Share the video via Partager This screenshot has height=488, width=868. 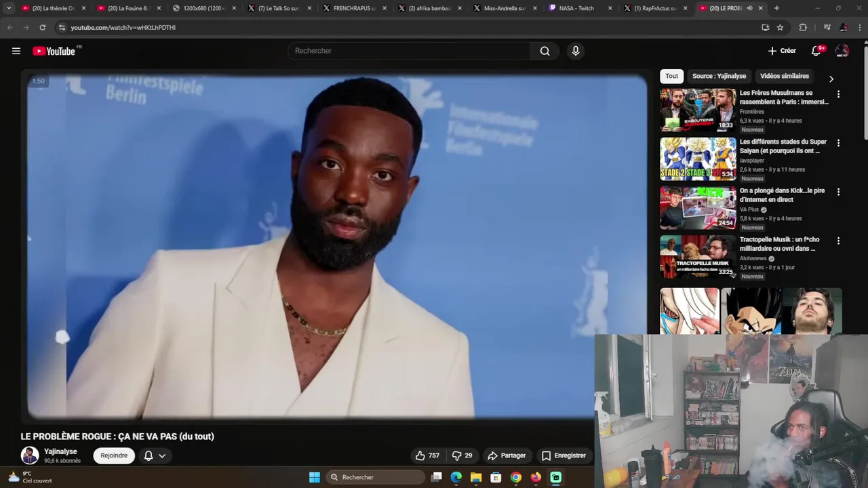point(507,455)
